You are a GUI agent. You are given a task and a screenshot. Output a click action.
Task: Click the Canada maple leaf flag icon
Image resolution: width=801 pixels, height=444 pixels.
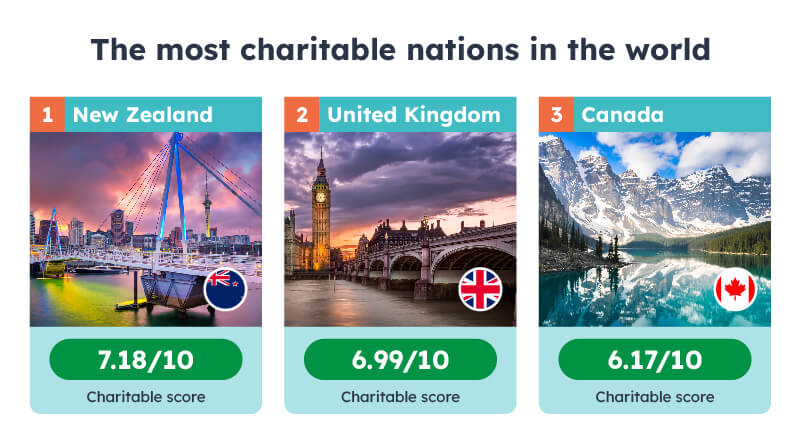pos(735,289)
